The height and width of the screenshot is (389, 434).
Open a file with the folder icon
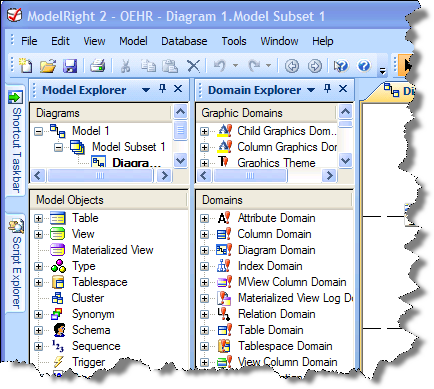pyautogui.click(x=48, y=66)
